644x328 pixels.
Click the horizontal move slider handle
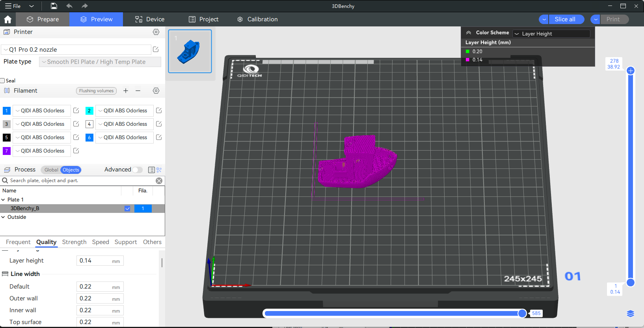[522, 313]
